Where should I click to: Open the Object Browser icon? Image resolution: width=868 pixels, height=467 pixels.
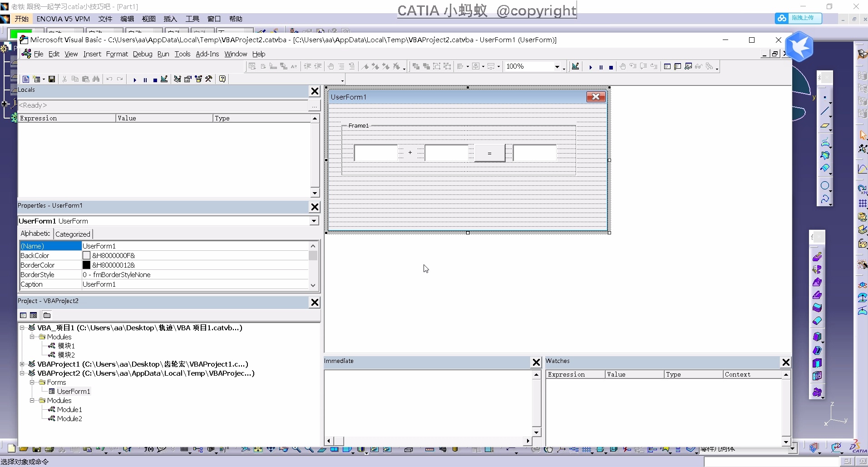pos(198,79)
